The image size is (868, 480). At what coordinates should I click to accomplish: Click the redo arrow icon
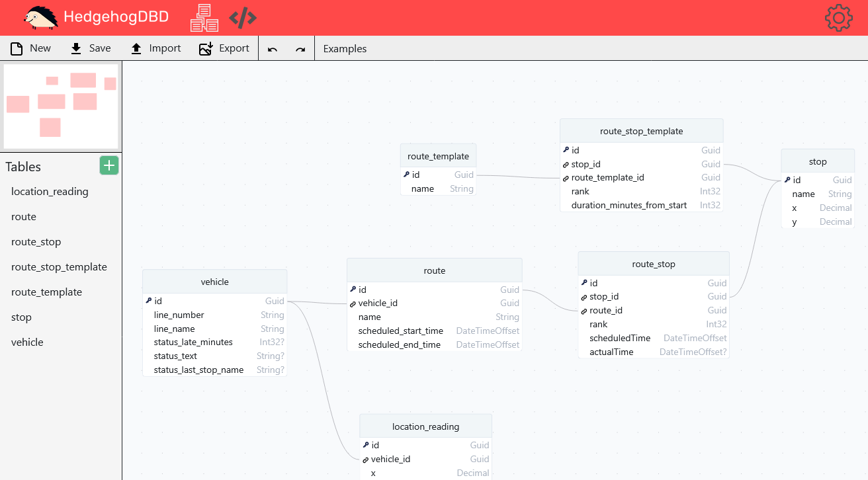(x=300, y=49)
